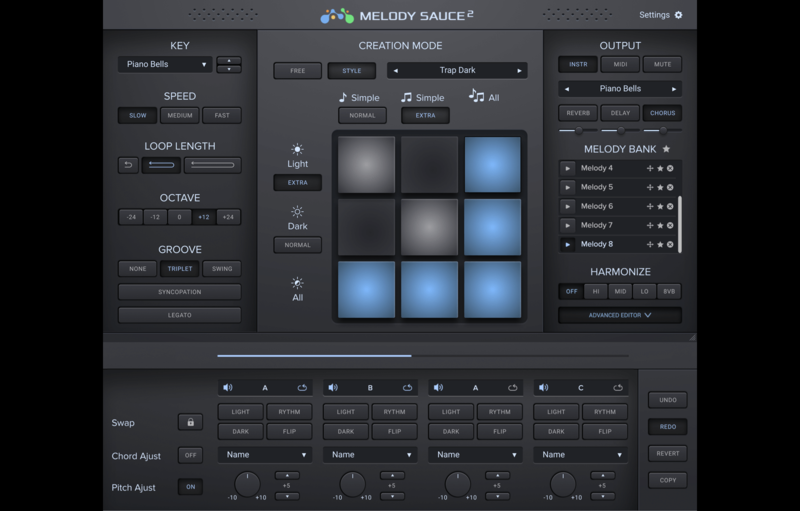The height and width of the screenshot is (511, 800).
Task: Click the COPY button
Action: [x=667, y=480]
